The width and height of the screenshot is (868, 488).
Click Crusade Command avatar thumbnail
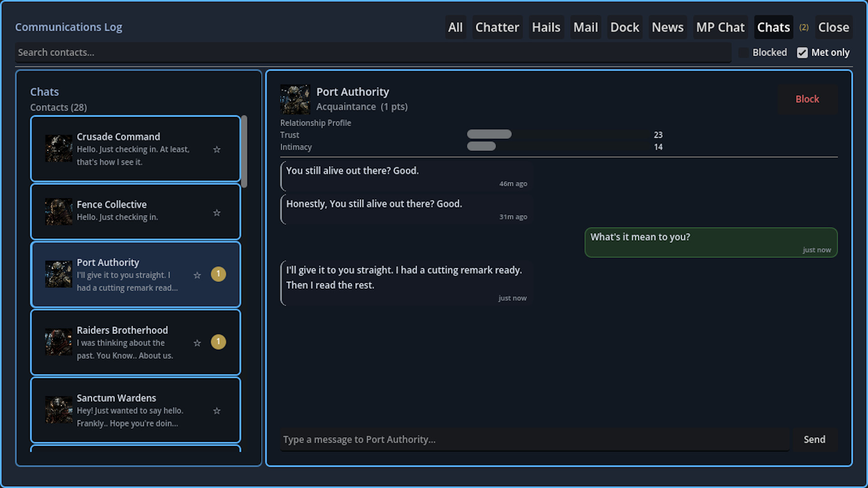59,148
